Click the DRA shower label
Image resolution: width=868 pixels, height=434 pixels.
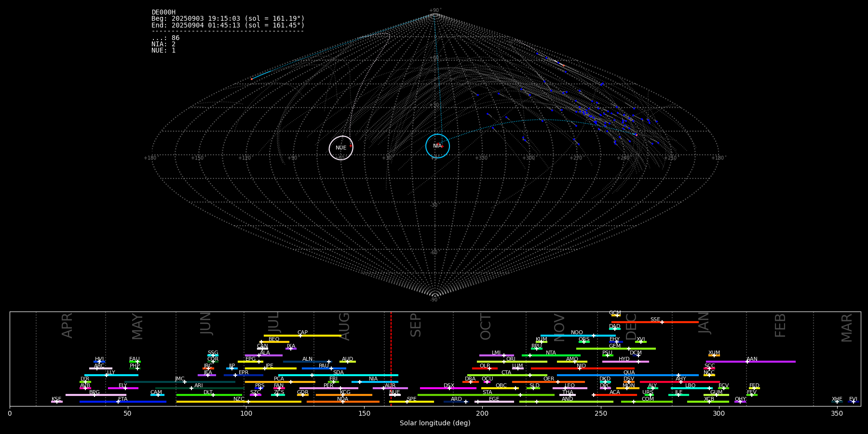470,379
